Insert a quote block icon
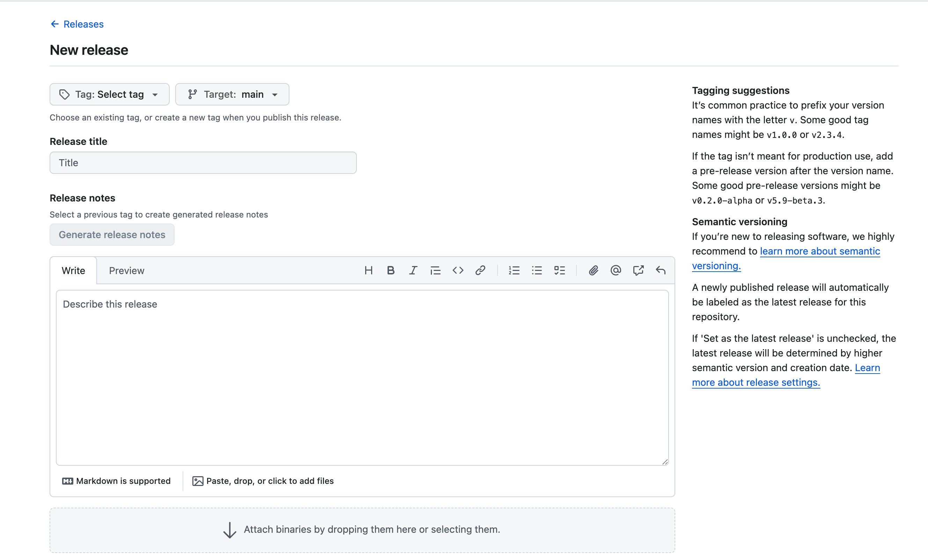The height and width of the screenshot is (560, 928). (435, 270)
